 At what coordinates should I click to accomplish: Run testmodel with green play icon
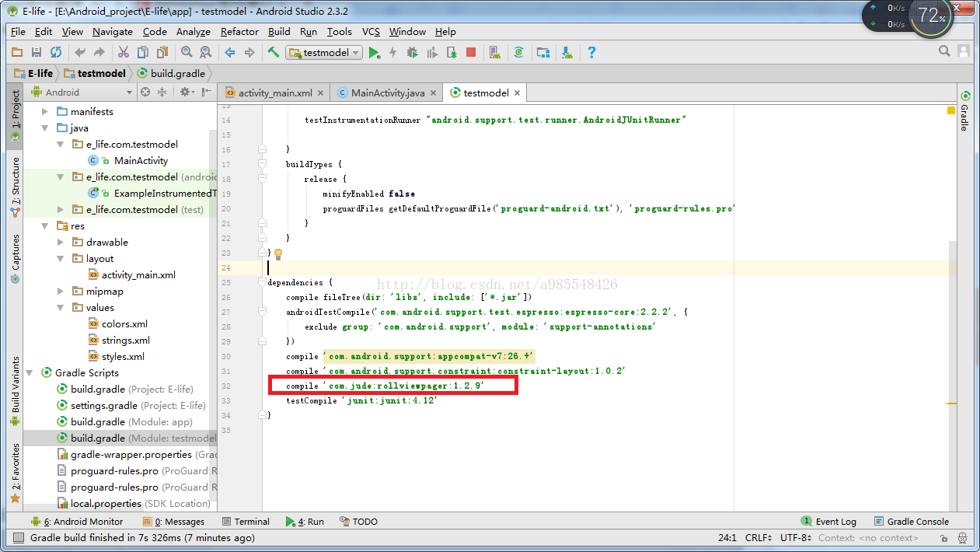coord(375,52)
